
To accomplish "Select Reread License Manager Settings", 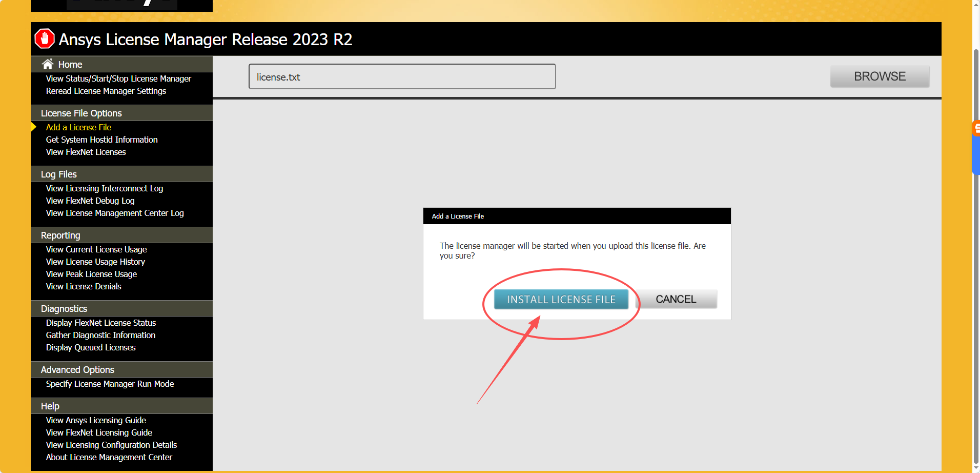I will (x=106, y=91).
